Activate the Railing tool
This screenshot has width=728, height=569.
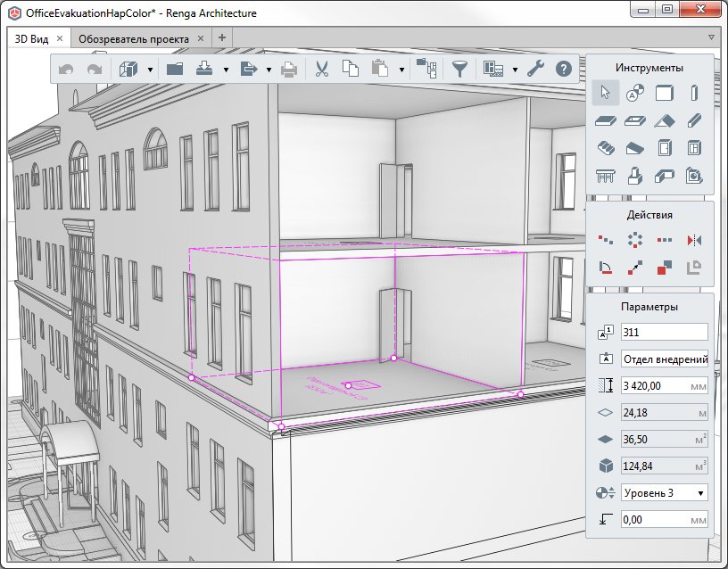pos(605,177)
